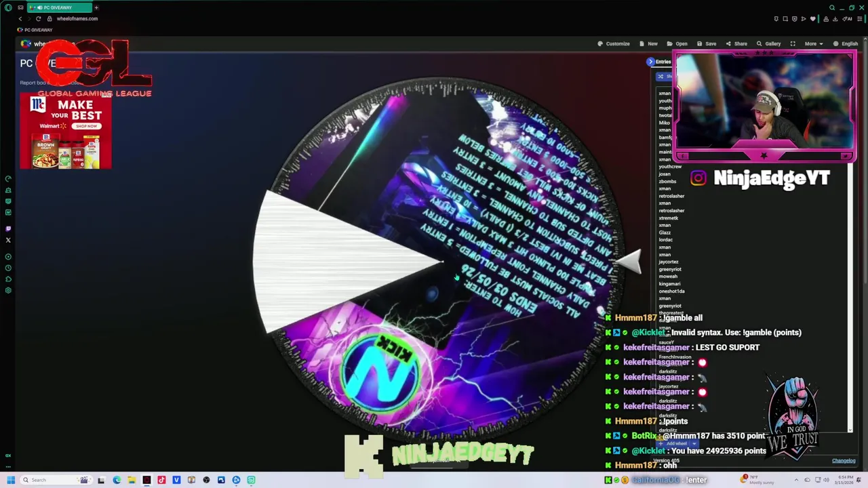Select the 'youthcrew' entry in list
The width and height of the screenshot is (868, 488).
pos(670,167)
